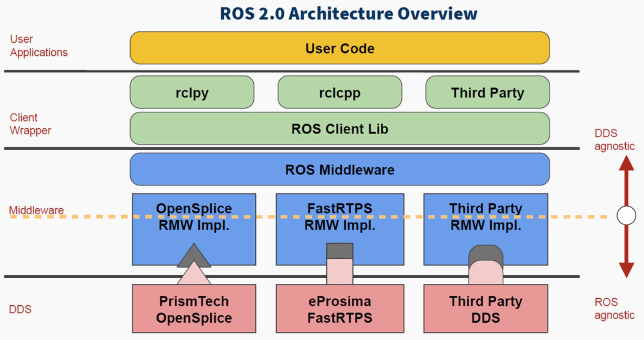Click the ROS Client Lib bar
Screen dimensions: 644x340
[x=340, y=128]
